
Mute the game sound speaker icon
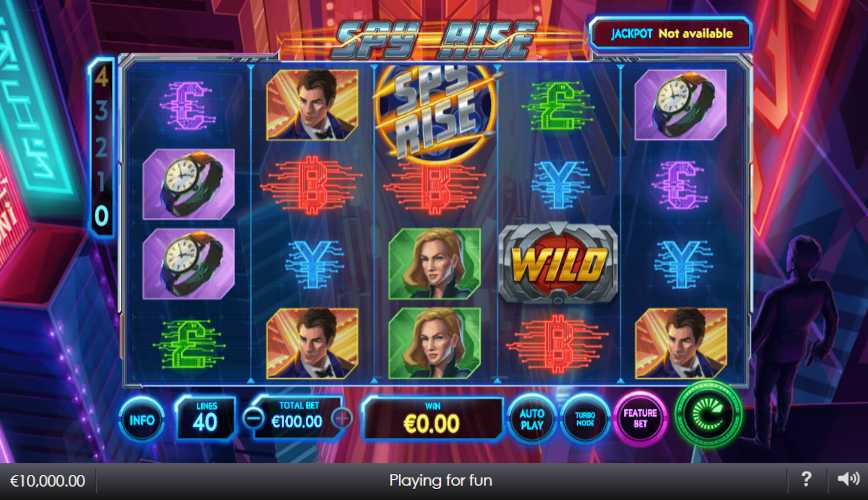(848, 478)
